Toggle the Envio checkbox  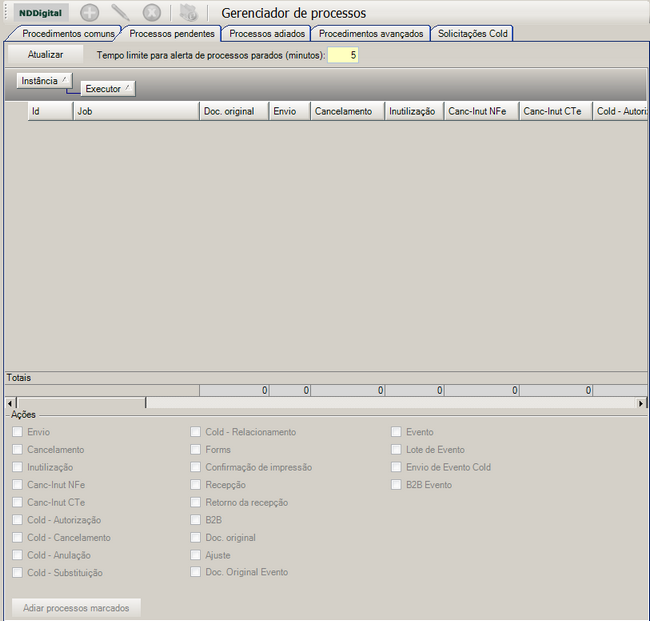17,432
